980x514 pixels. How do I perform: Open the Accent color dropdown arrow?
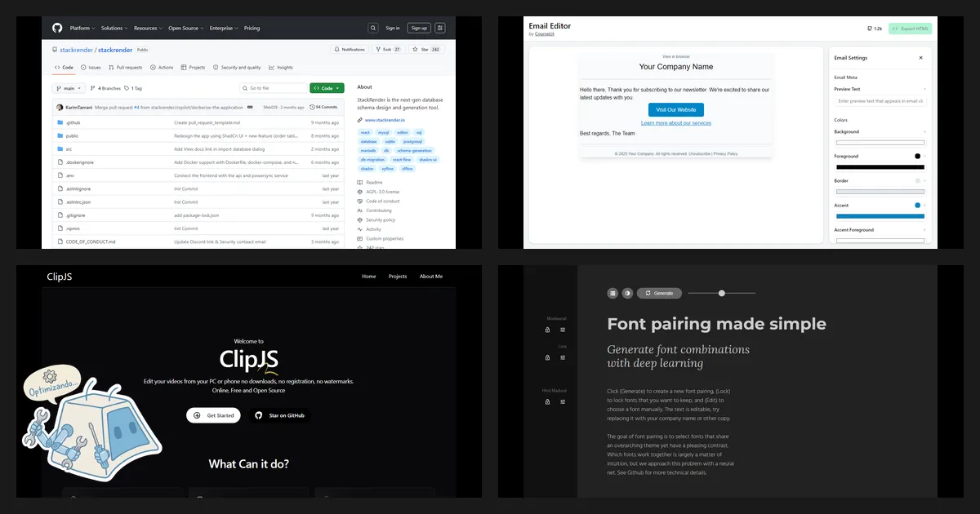[x=924, y=205]
